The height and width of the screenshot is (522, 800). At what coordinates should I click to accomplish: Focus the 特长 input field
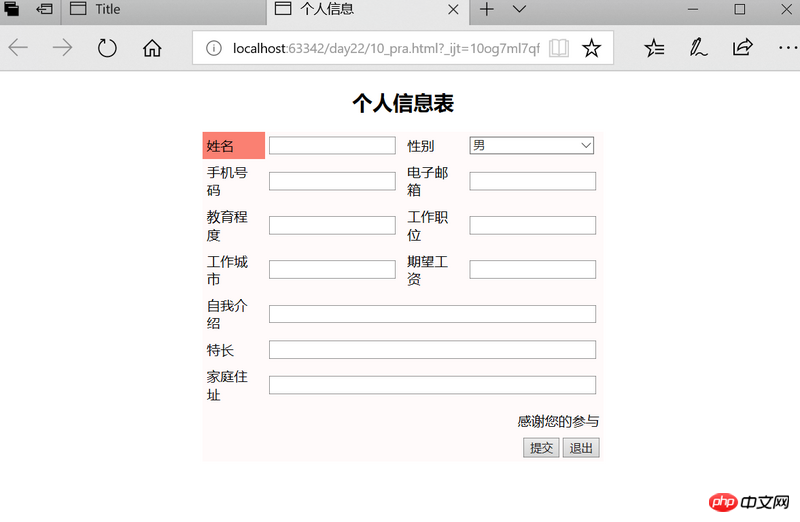click(x=432, y=350)
